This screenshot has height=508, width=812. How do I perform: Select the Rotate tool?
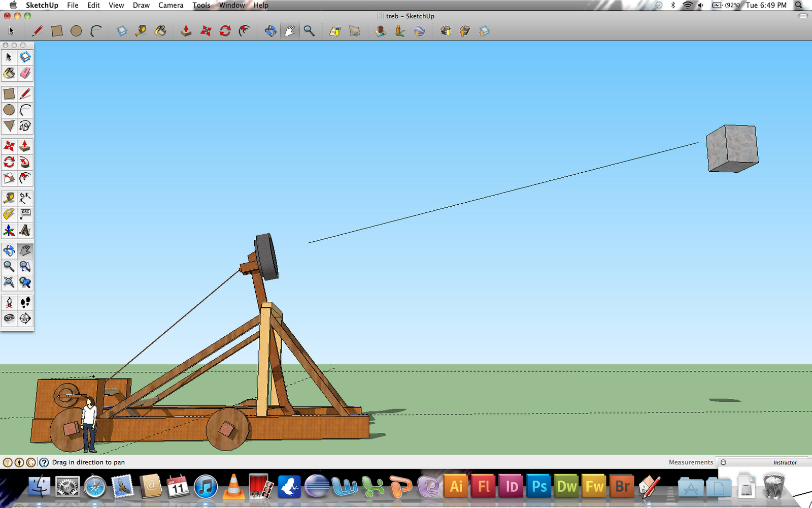[x=9, y=163]
